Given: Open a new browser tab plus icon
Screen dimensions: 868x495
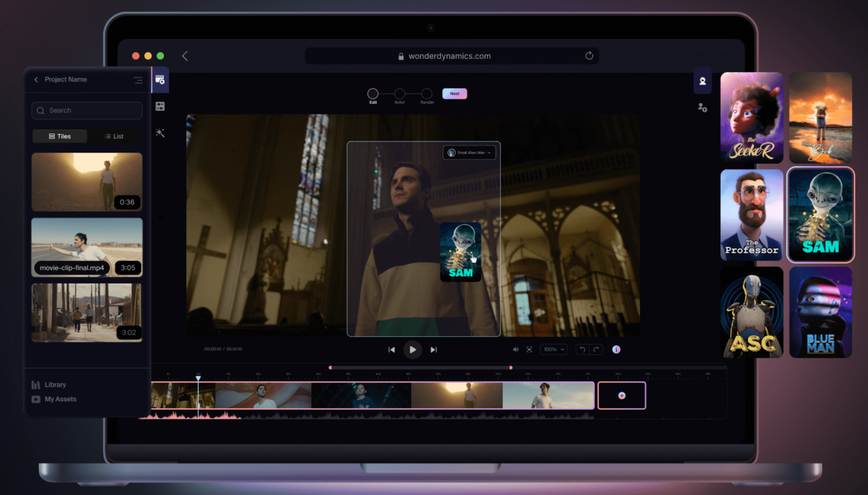Looking at the screenshot, I should click(725, 56).
